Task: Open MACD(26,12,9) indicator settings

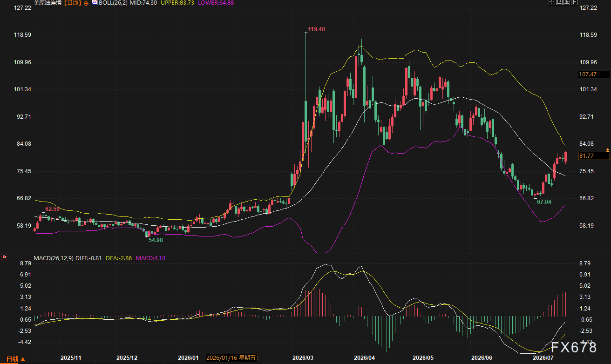Action: pos(53,257)
